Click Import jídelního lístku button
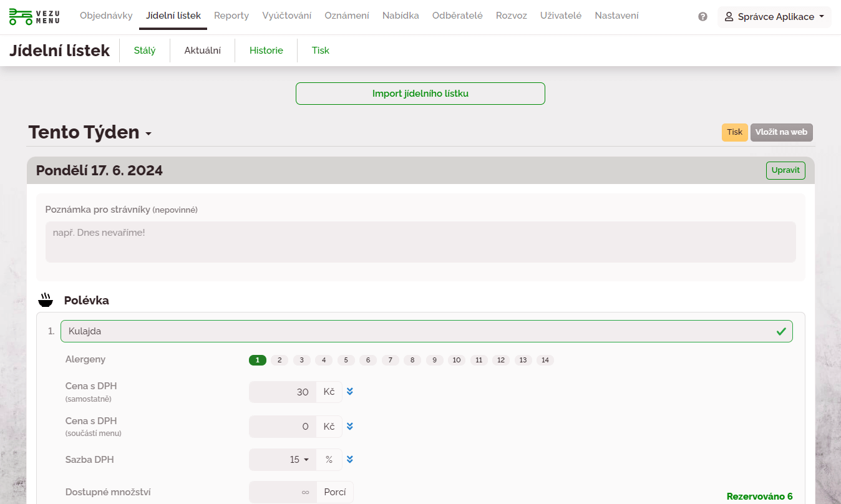 click(x=420, y=94)
